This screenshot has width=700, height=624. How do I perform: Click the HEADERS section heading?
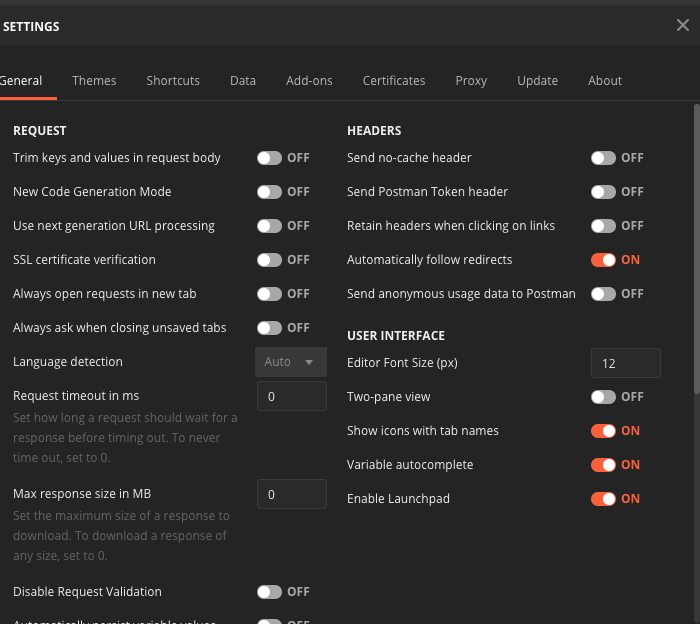374,131
